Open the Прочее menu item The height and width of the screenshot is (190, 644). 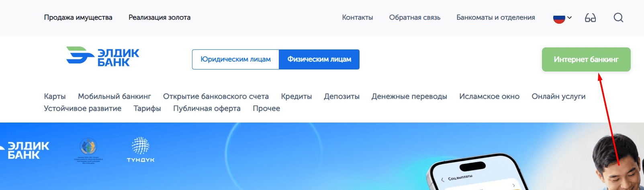click(266, 108)
